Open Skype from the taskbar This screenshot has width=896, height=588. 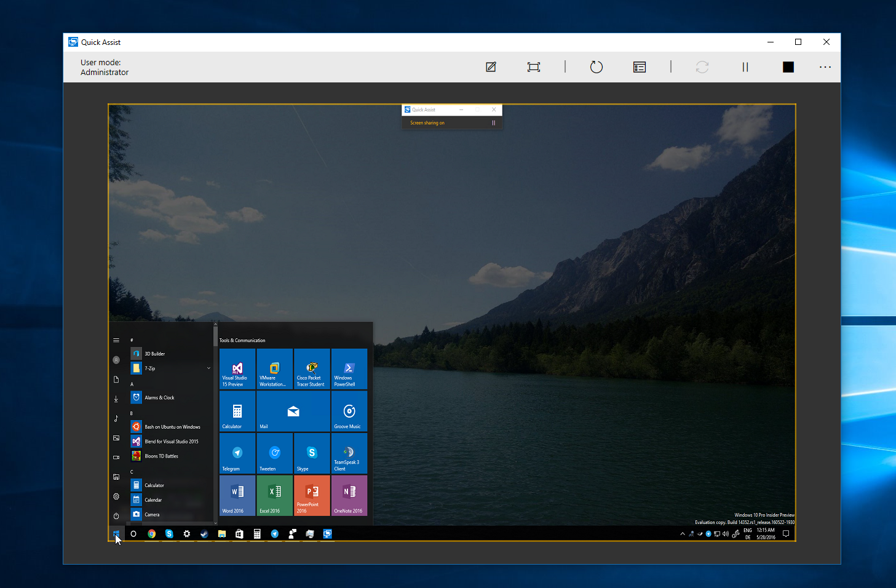click(x=168, y=534)
